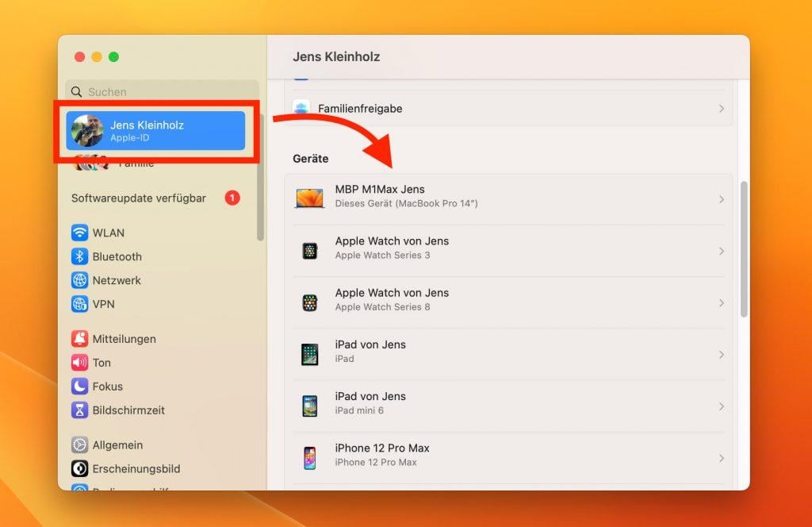Open iPhone 12 Pro Max details
Screen dimensions: 812x527
click(x=508, y=458)
